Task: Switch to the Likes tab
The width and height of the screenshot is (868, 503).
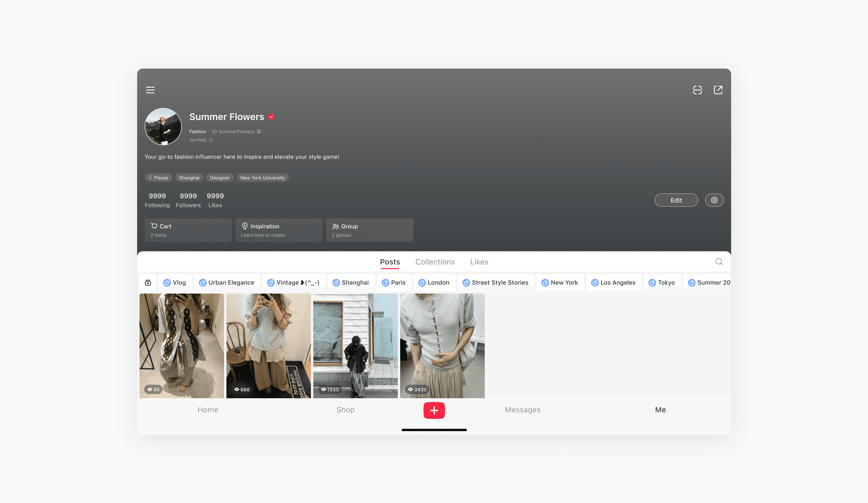Action: [479, 262]
